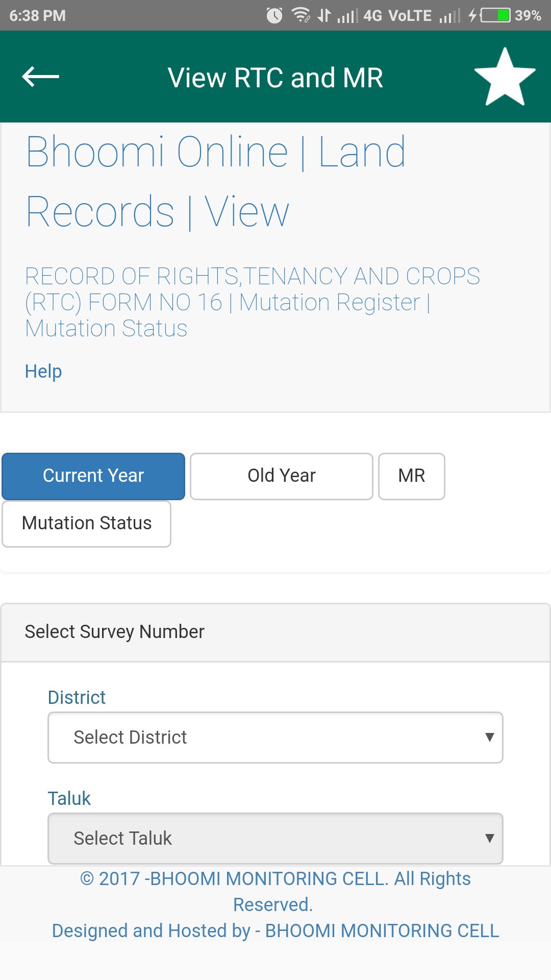
Task: Switch to the Old Year tab
Action: click(x=281, y=476)
